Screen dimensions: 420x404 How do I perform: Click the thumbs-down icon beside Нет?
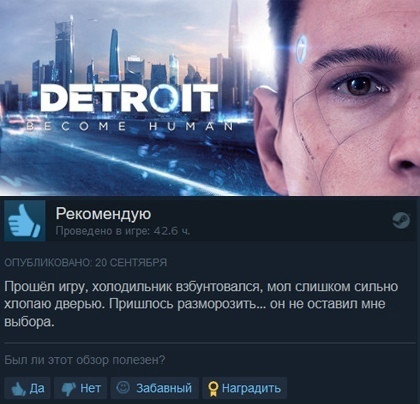click(x=69, y=389)
